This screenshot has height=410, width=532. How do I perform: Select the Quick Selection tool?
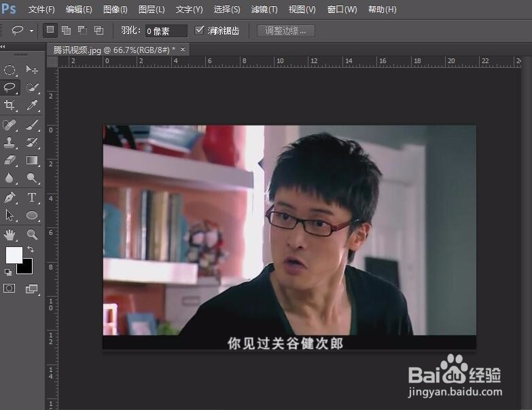[x=32, y=88]
